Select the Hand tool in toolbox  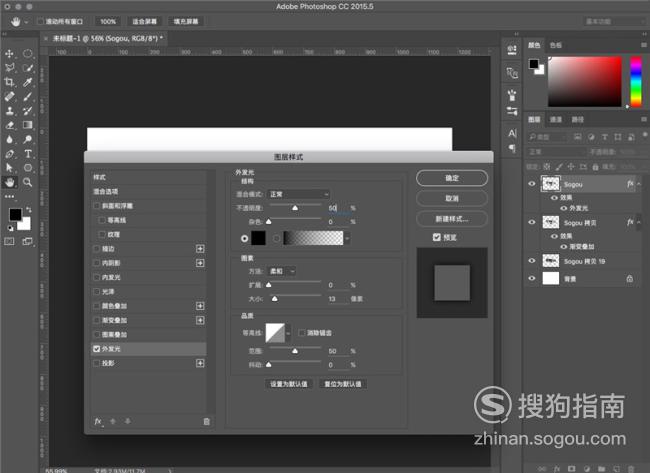tap(9, 182)
